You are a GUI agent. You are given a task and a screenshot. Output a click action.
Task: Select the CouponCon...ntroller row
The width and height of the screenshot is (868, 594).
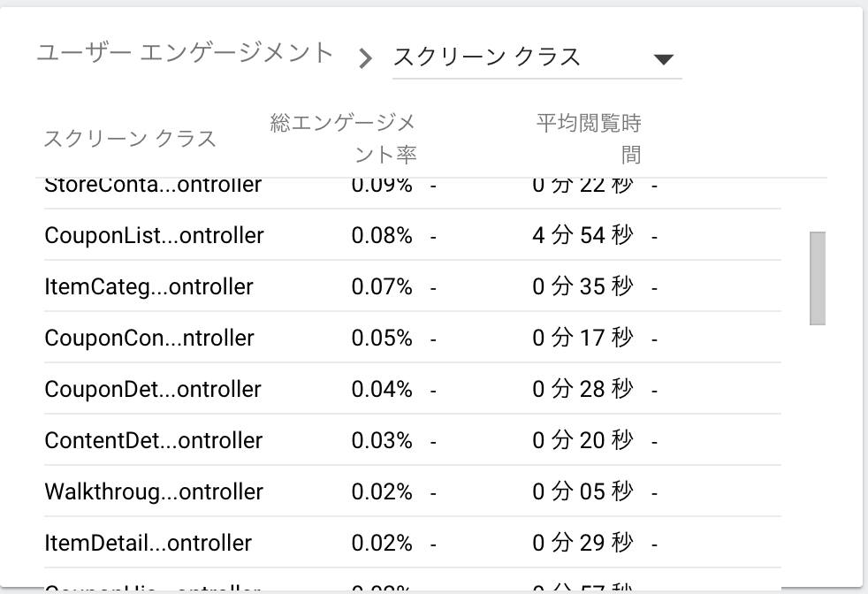(x=148, y=338)
